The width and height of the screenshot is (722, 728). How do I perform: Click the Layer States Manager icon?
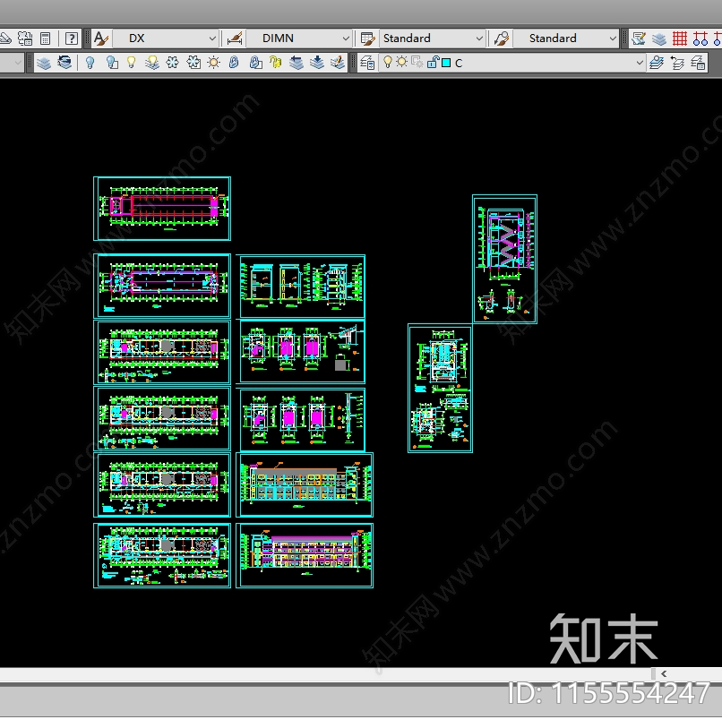(x=698, y=63)
